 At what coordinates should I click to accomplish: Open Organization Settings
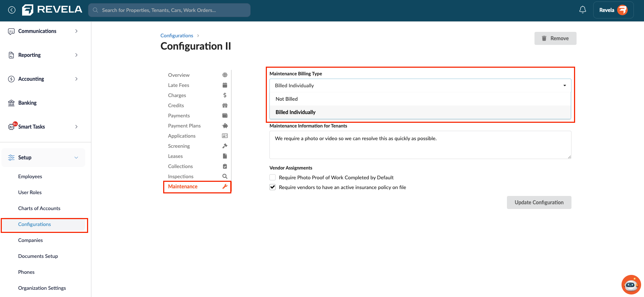pos(42,288)
